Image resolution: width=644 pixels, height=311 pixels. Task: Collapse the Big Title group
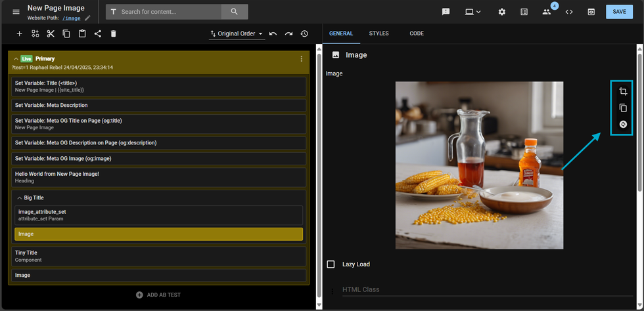tap(19, 197)
